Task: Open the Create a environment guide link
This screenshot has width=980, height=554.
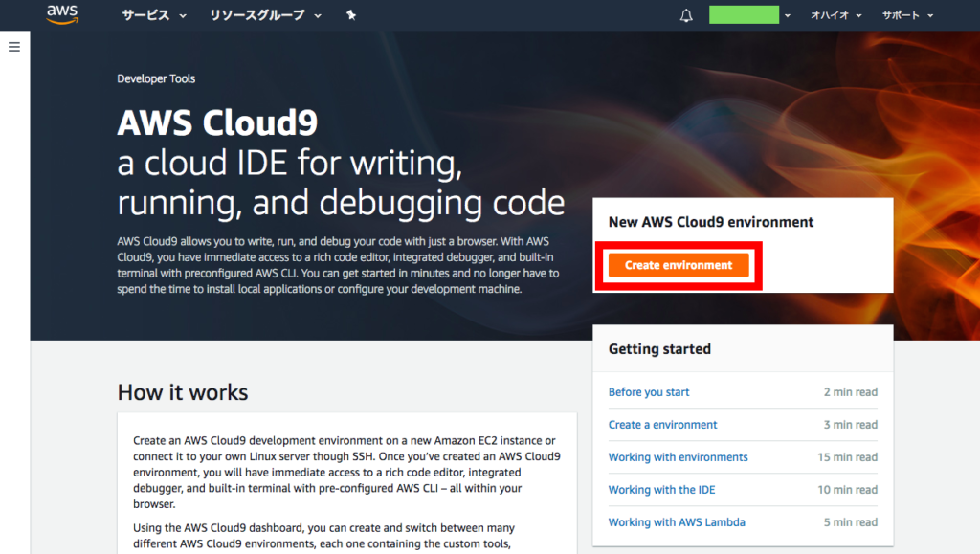Action: click(662, 425)
